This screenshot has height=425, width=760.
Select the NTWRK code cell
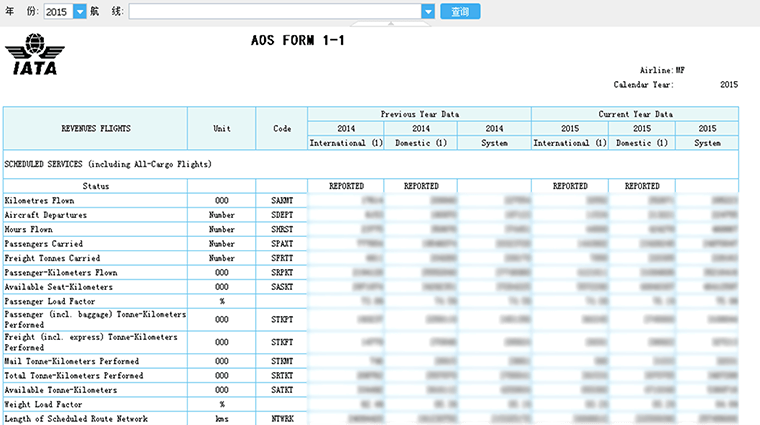click(281, 418)
